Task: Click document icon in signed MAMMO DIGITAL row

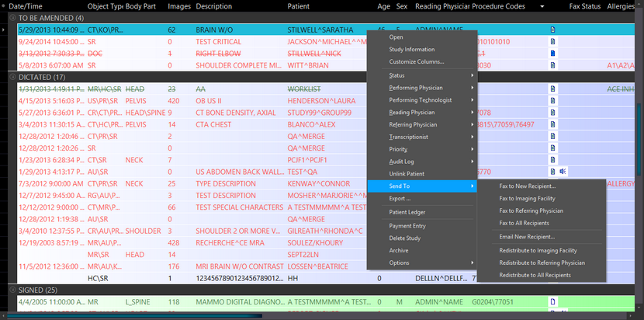Action: [553, 301]
